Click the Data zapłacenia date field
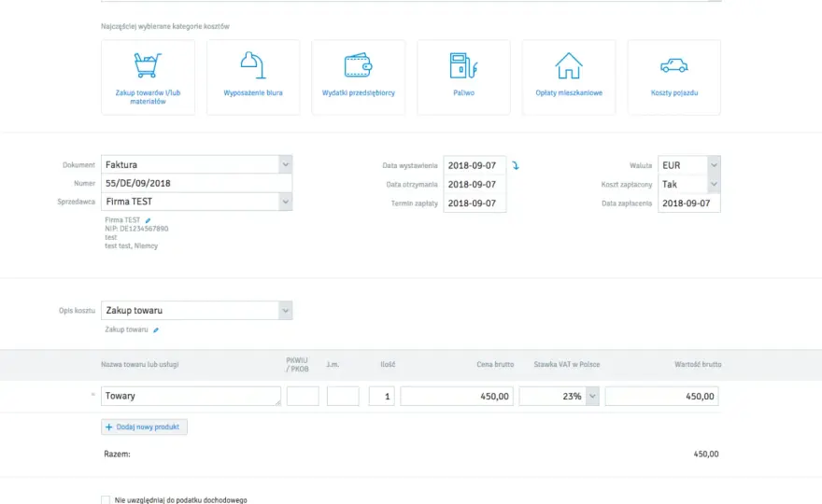822x504 pixels. pyautogui.click(x=688, y=203)
